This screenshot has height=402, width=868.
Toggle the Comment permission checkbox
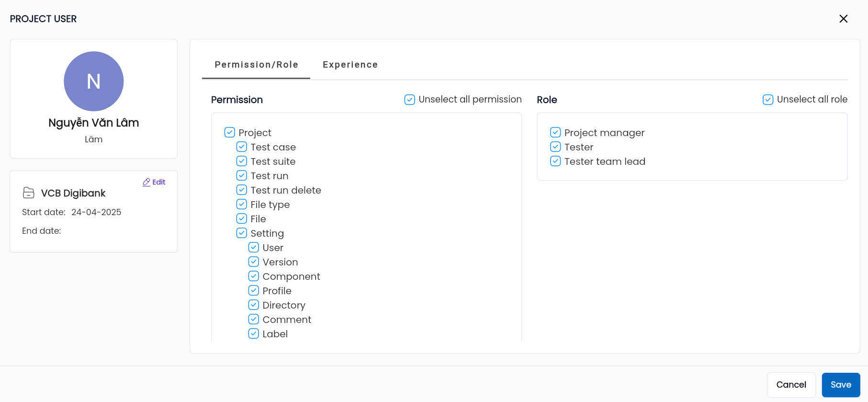coord(254,319)
